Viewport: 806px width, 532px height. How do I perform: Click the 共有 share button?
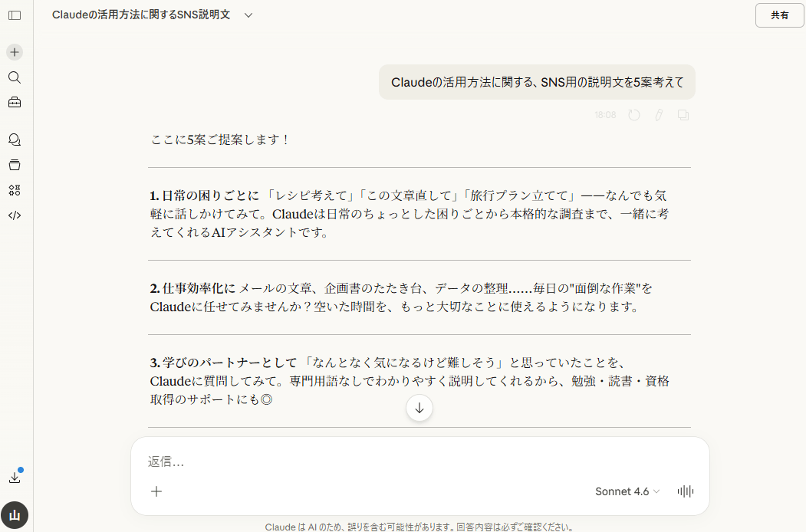(x=779, y=15)
